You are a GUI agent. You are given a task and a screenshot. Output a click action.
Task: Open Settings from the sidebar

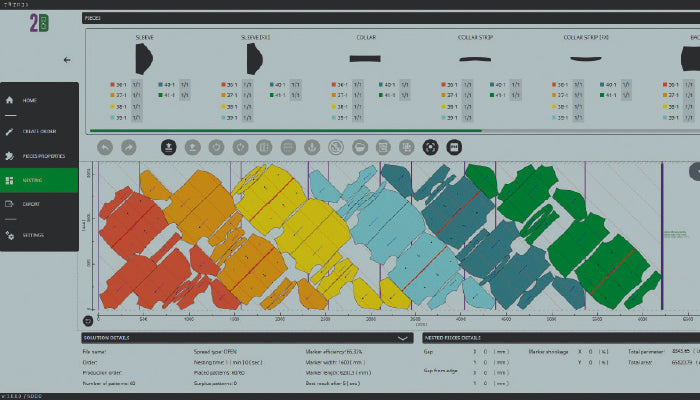pos(34,235)
